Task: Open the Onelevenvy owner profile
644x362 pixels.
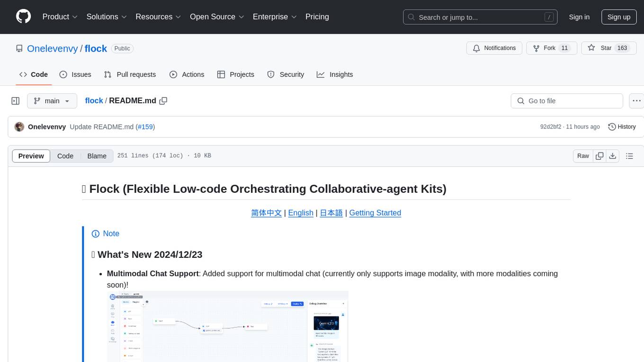Action: 53,48
